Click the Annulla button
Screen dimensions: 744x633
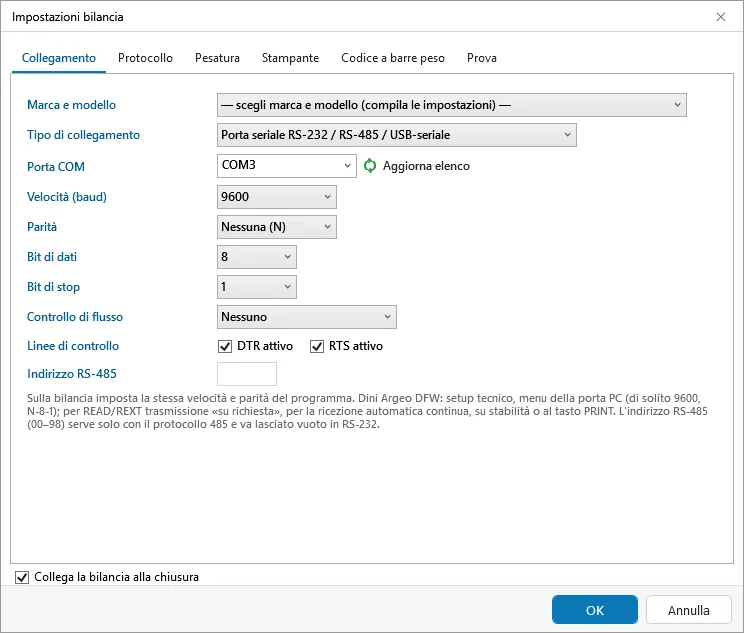[688, 610]
